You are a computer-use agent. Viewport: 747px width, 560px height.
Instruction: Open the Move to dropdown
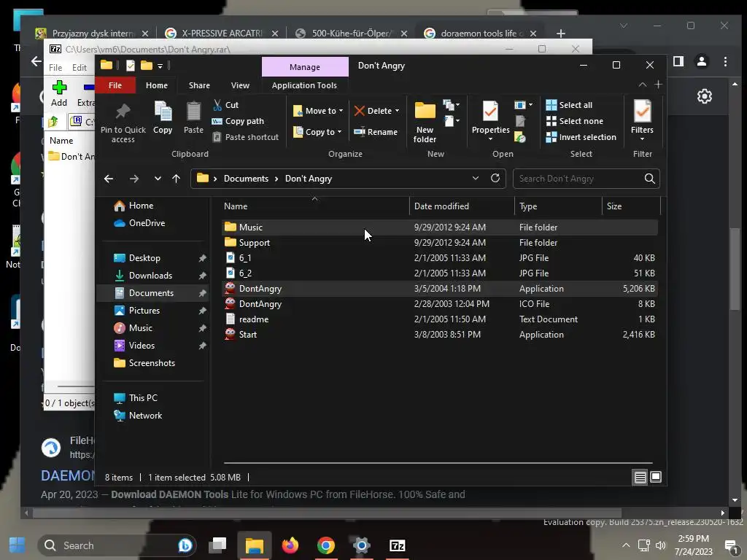[318, 111]
